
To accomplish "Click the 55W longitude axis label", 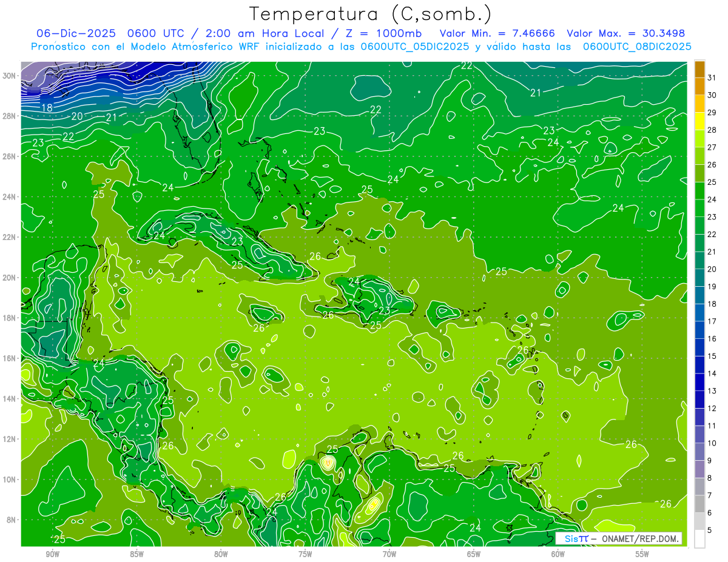I will pos(642,554).
